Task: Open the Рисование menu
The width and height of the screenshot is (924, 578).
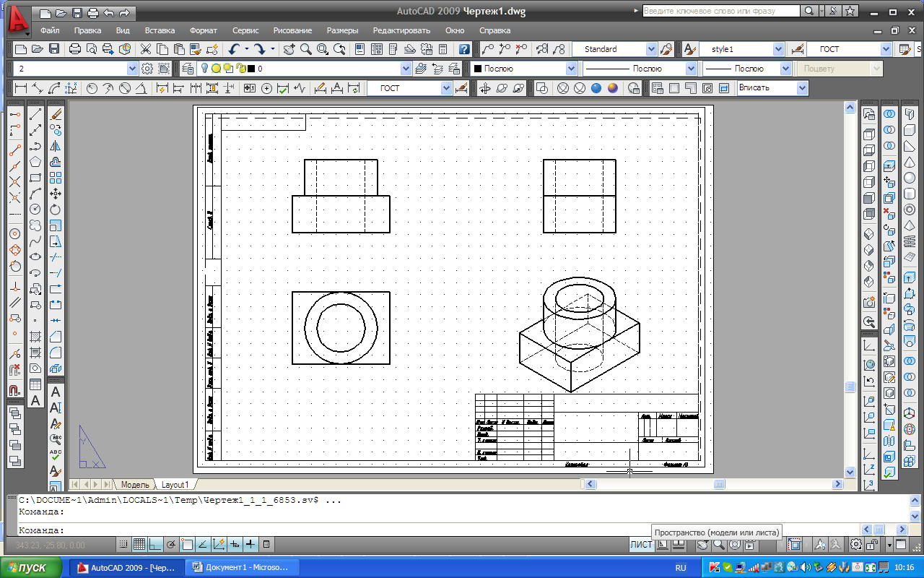Action: (x=292, y=30)
